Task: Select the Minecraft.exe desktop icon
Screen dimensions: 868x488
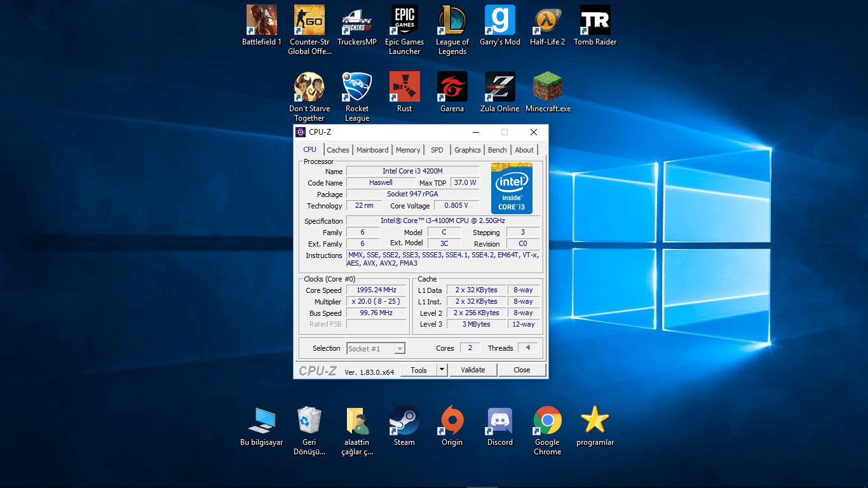Action: click(548, 87)
